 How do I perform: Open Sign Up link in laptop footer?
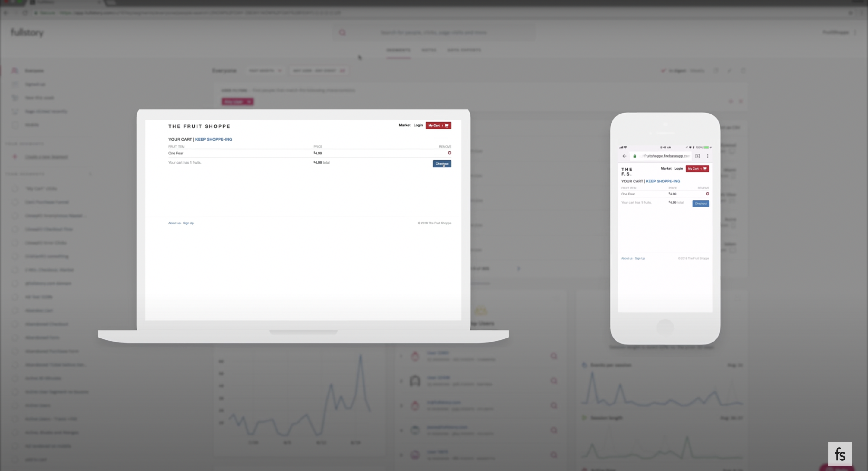coord(188,223)
